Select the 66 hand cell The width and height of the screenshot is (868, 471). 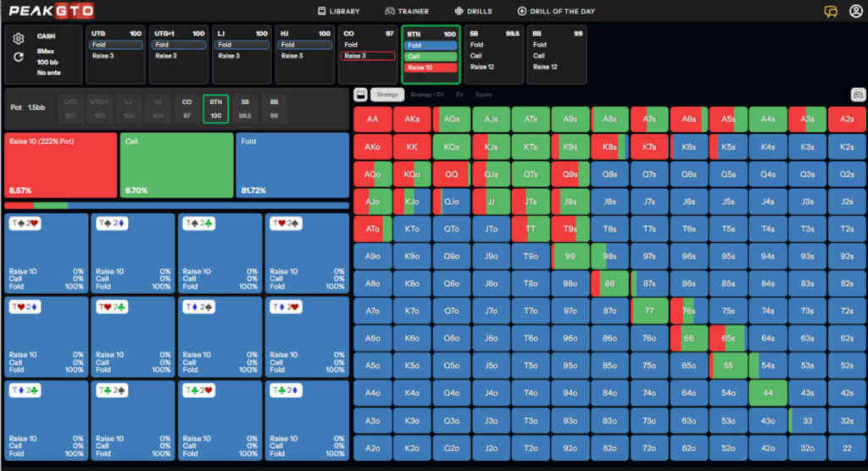point(688,338)
